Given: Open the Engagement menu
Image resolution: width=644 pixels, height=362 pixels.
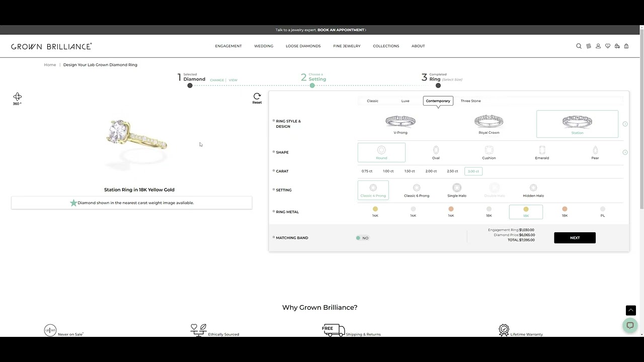Looking at the screenshot, I should point(228,46).
